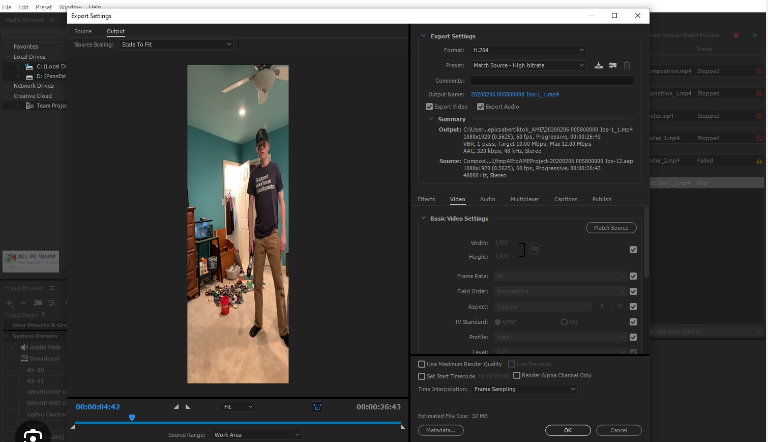The image size is (768, 442).
Task: Toggle the aspect ratio correction icon
Action: coord(317,407)
